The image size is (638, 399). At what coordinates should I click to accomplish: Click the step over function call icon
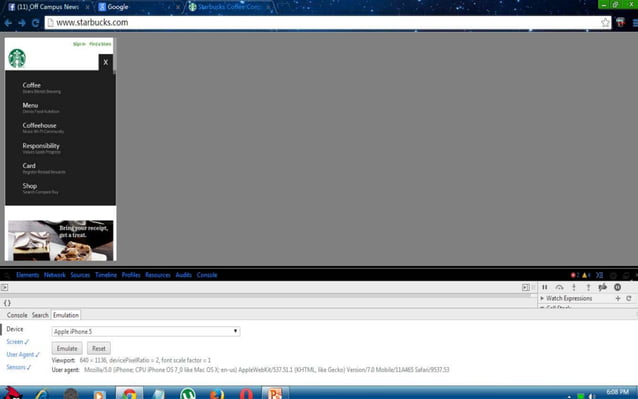pyautogui.click(x=559, y=288)
